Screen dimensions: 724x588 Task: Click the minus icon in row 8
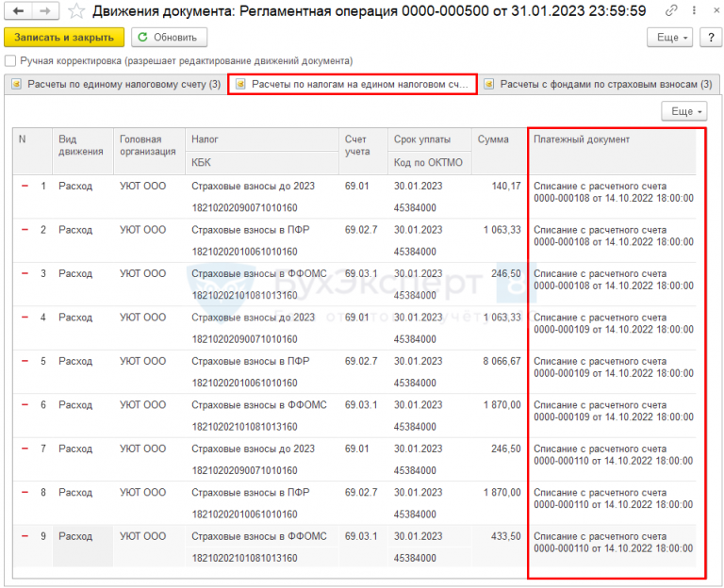(25, 493)
